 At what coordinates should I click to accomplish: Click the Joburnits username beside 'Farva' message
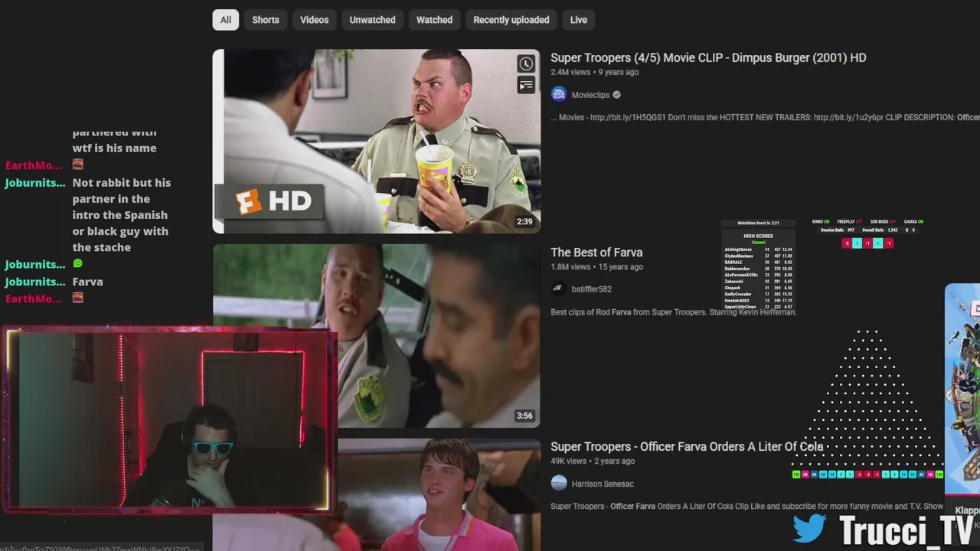[x=34, y=282]
